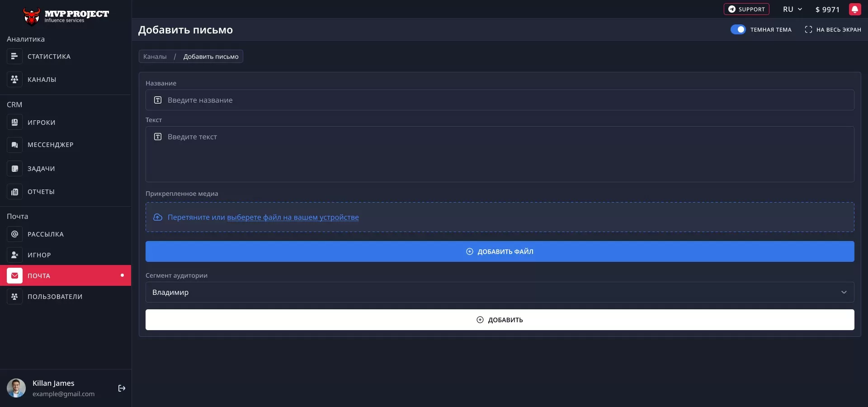
Task: Open the Игнор section
Action: 39,255
